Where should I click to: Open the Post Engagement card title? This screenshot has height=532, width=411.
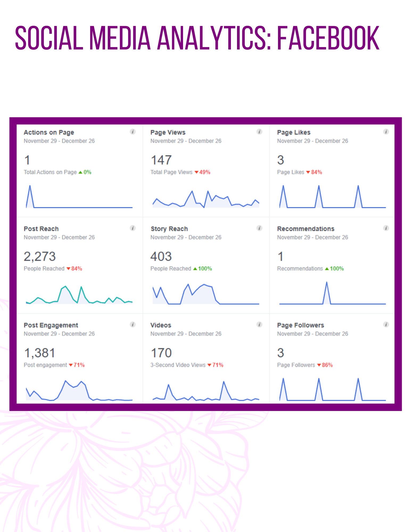(x=51, y=325)
